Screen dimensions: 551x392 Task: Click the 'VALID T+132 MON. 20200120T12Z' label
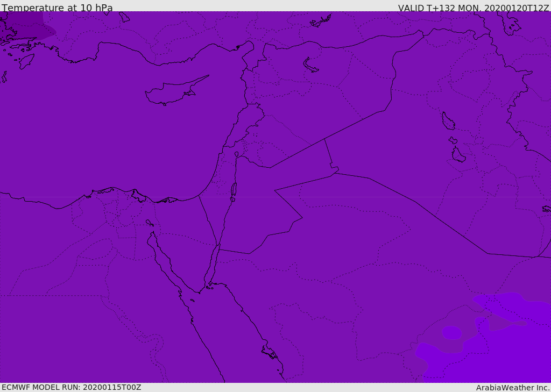coord(474,8)
